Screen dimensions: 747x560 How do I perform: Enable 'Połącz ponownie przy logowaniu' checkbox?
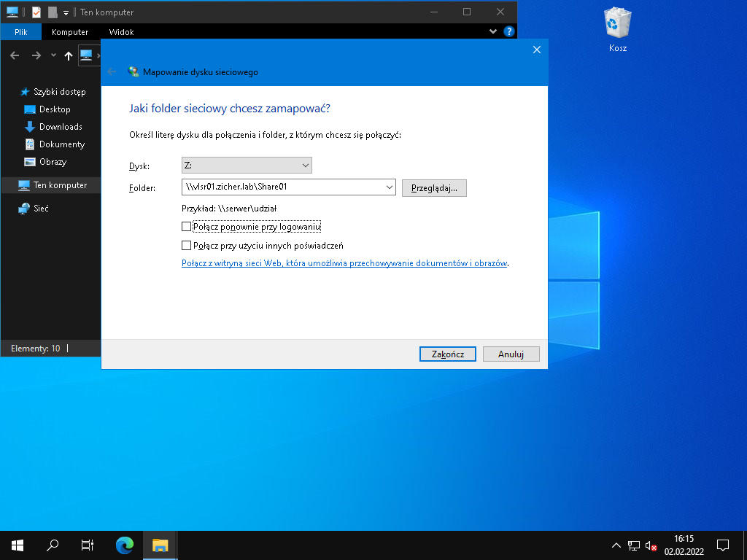187,227
